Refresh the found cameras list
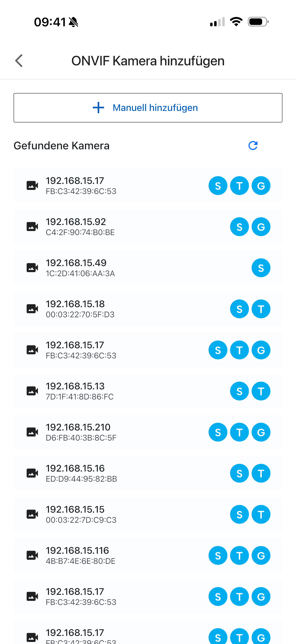The image size is (296, 644). coord(253,146)
